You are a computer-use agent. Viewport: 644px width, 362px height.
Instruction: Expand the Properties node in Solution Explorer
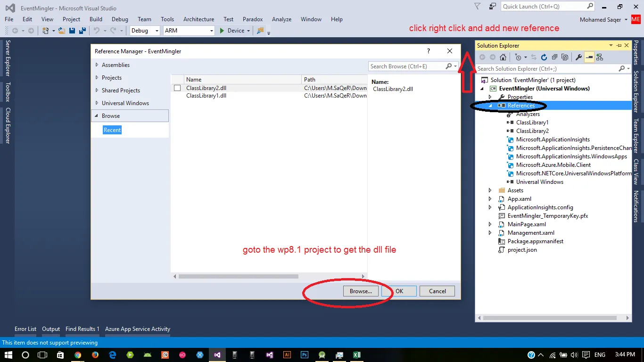click(490, 97)
